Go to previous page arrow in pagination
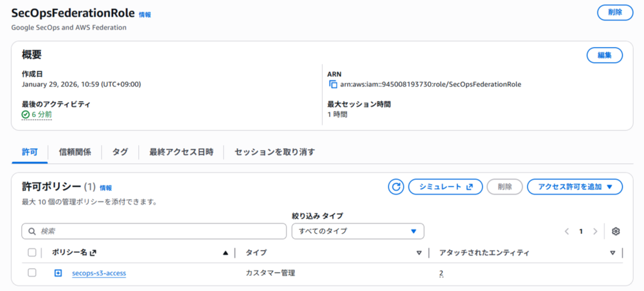This screenshot has height=291, width=644. 567,231
